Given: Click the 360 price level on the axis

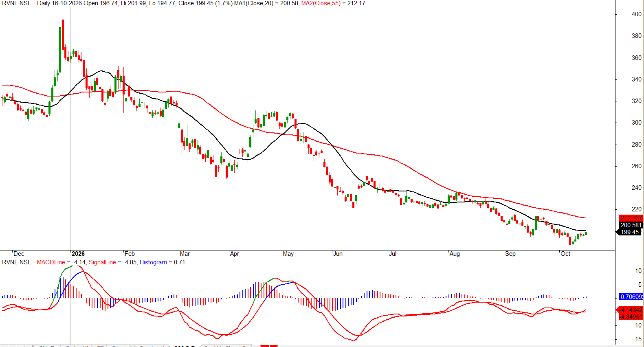Looking at the screenshot, I should (637, 58).
